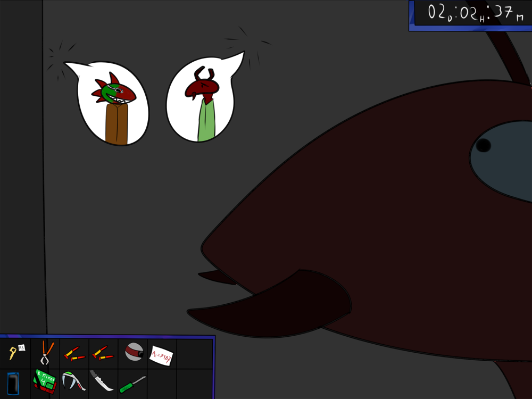The height and width of the screenshot is (399, 532).
Task: Select the curved machete blade
Action: [102, 381]
